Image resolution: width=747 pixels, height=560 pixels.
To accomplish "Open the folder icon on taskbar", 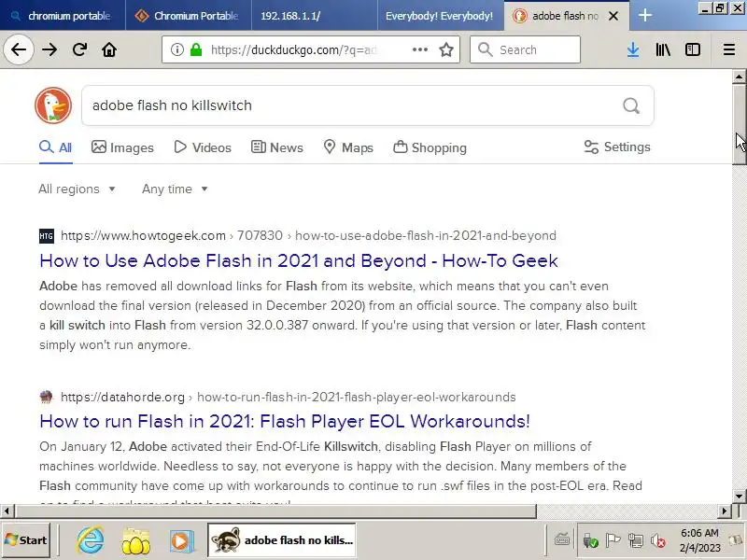I will point(135,541).
